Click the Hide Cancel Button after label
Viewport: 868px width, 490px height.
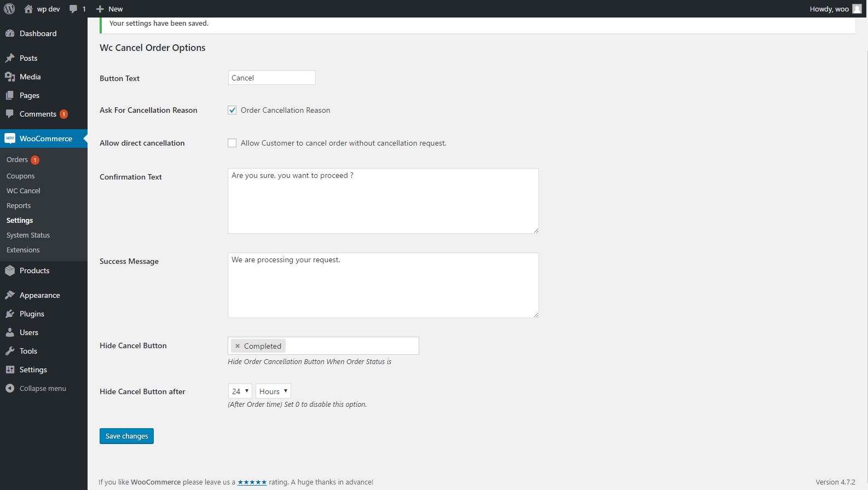142,391
